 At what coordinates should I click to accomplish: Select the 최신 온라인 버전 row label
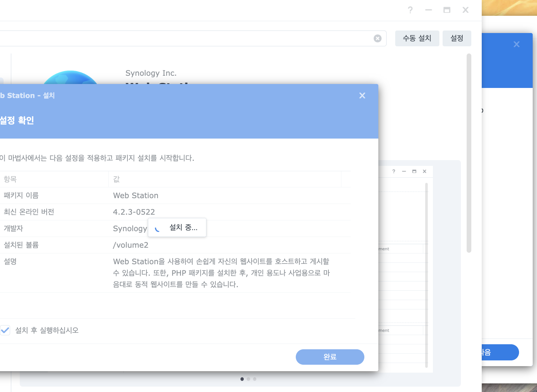(x=29, y=212)
